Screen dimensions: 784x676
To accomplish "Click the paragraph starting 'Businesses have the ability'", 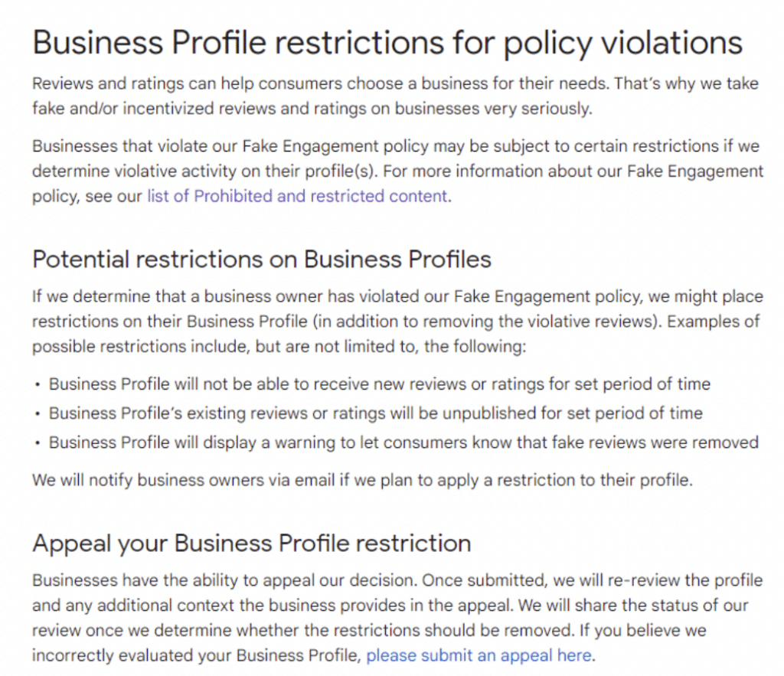I will coord(397,618).
